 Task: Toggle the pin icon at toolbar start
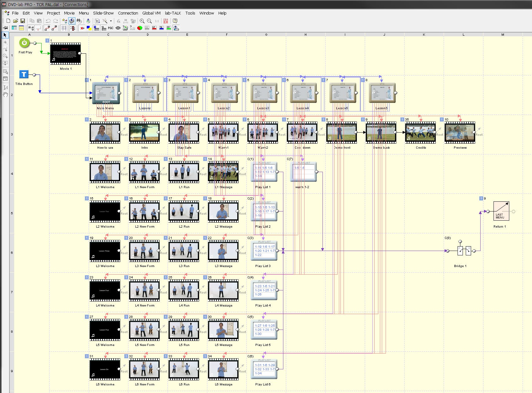[x=5, y=28]
